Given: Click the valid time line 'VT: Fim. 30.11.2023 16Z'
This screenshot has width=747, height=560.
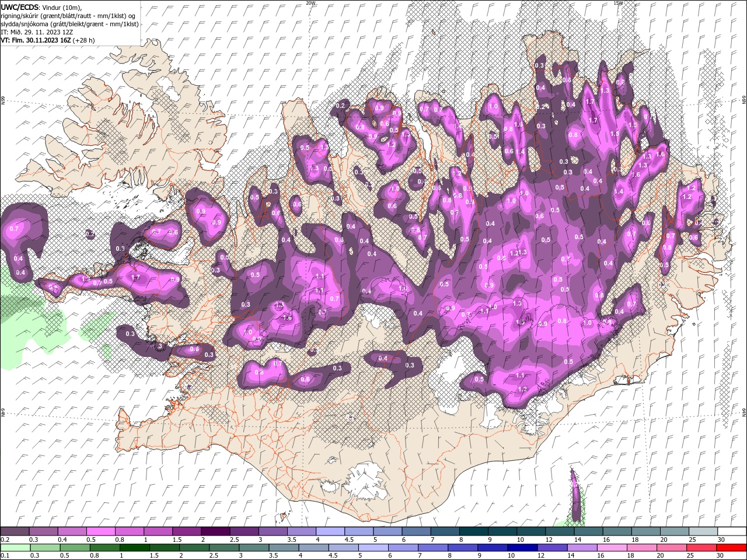Looking at the screenshot, I should [36, 40].
